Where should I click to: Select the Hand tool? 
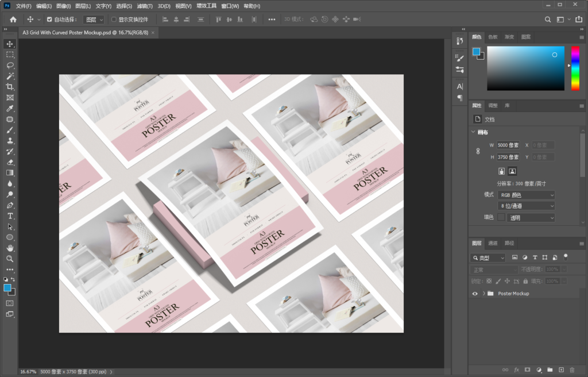click(x=10, y=248)
